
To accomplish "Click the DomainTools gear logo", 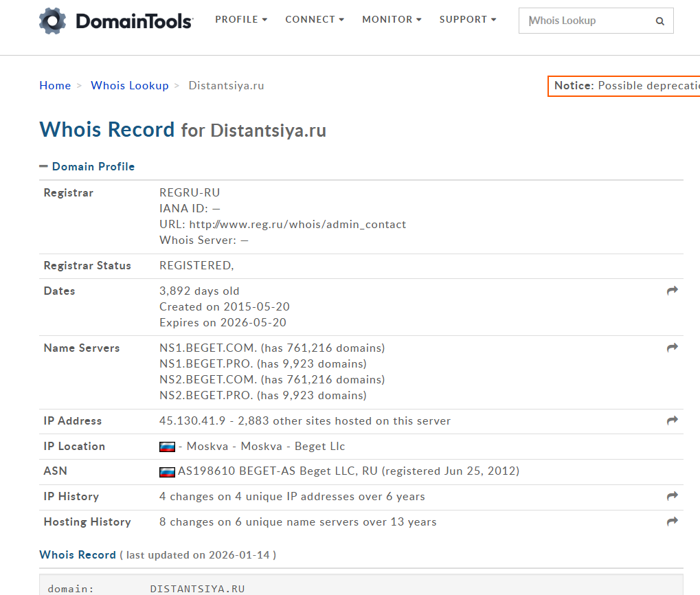I will [53, 21].
